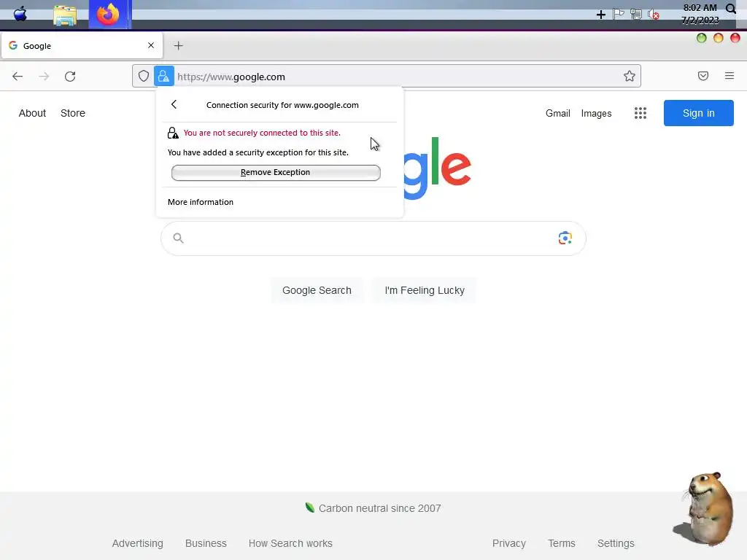Click inside the Google search box
The image size is (747, 560).
(x=373, y=238)
